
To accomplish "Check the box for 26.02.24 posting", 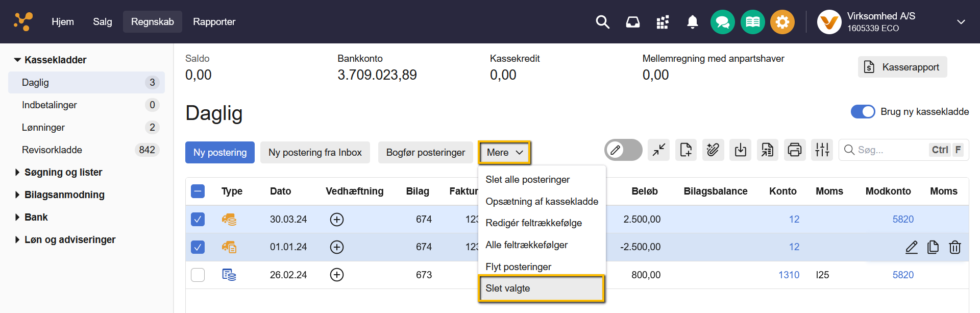I will (x=198, y=275).
